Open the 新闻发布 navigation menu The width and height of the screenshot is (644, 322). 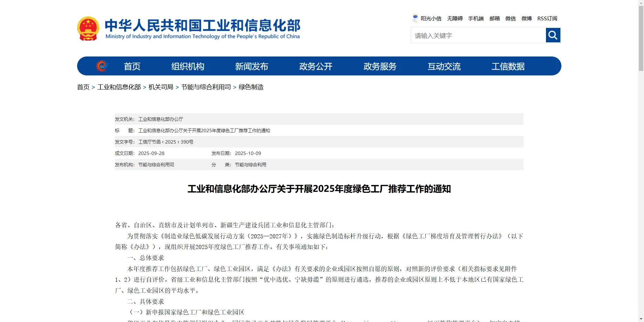pyautogui.click(x=251, y=66)
